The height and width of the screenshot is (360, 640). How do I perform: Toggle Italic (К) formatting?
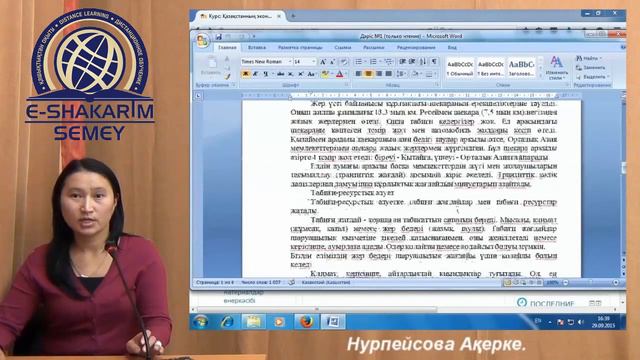coord(256,74)
